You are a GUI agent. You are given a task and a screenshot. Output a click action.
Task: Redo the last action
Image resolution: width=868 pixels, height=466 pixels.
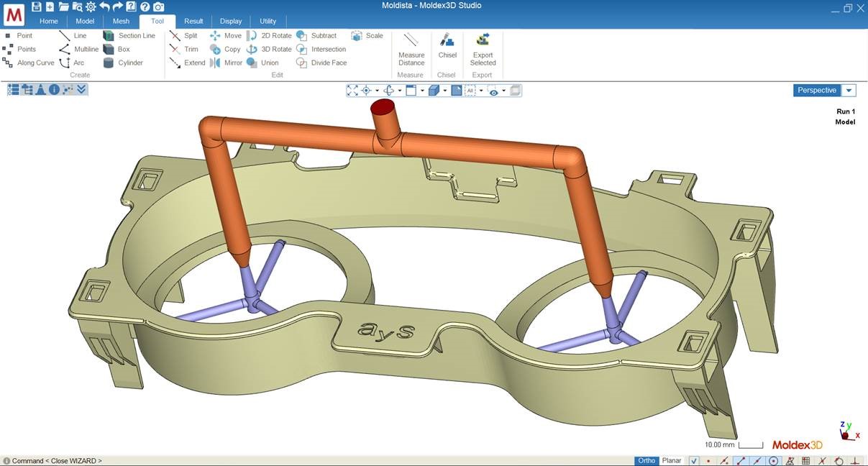click(x=117, y=6)
